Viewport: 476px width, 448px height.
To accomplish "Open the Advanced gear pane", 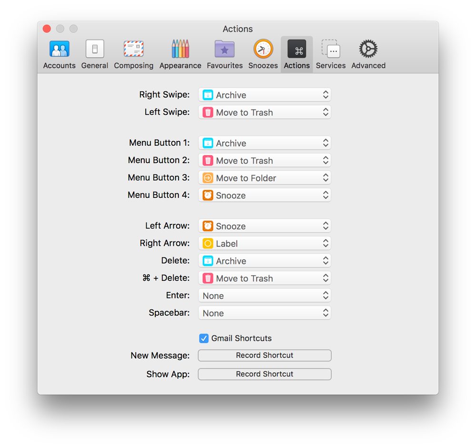I will [x=368, y=55].
